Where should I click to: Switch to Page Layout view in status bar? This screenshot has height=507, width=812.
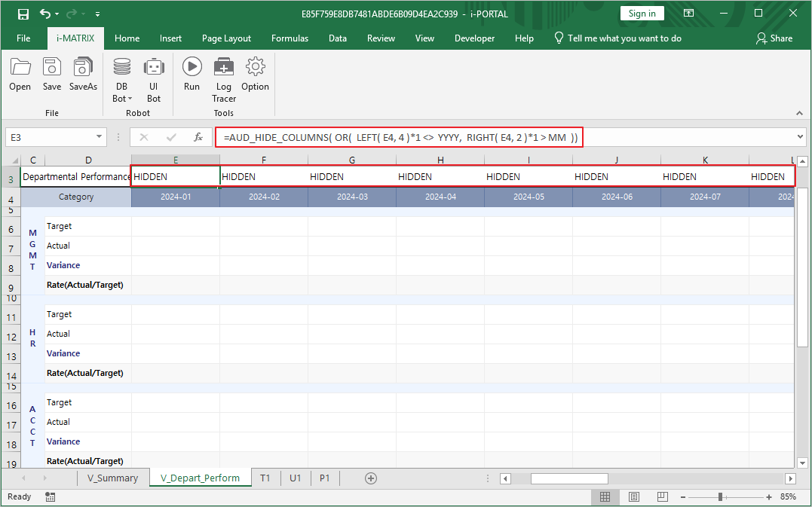pyautogui.click(x=634, y=496)
